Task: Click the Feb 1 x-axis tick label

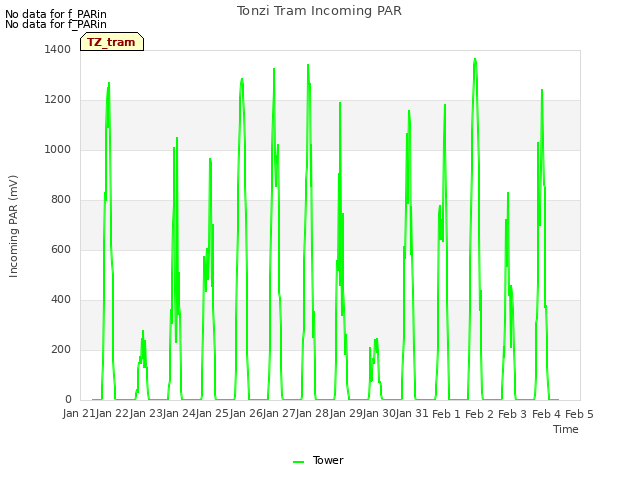Action: click(446, 414)
